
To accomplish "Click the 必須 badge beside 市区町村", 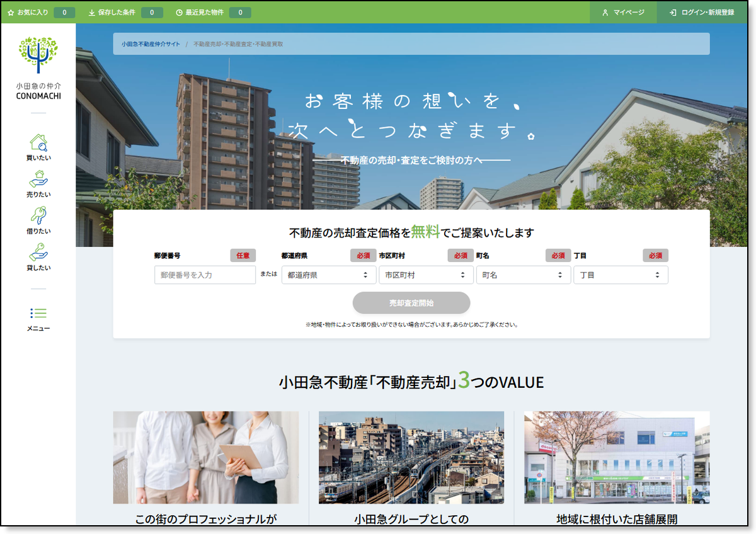I will [x=461, y=256].
